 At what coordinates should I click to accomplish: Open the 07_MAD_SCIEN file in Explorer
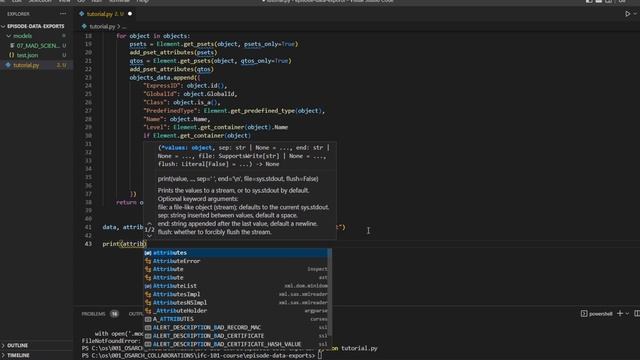[38, 45]
